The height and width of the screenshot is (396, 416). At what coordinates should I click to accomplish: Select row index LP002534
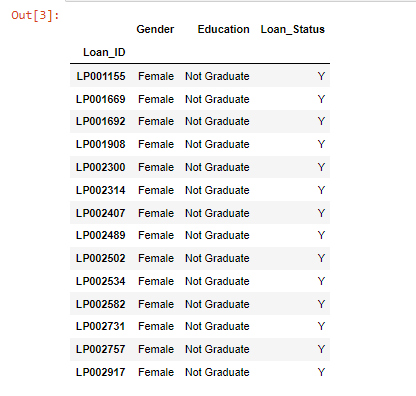point(101,281)
